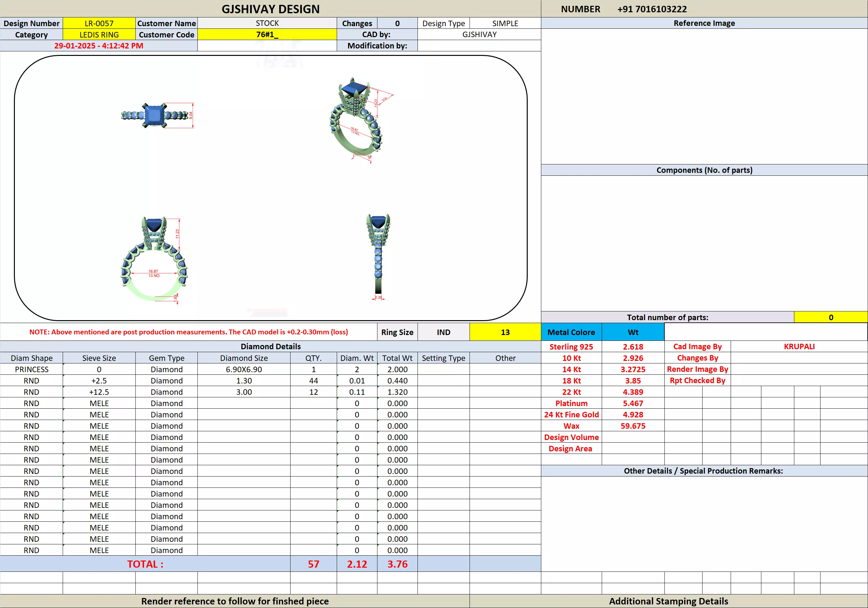Click the blue Metal Colore header

pos(571,332)
